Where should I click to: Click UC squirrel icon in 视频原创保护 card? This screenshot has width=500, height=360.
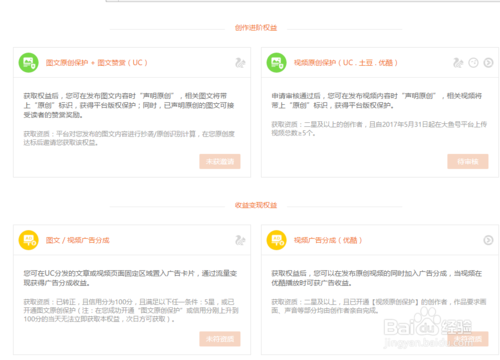(x=458, y=63)
